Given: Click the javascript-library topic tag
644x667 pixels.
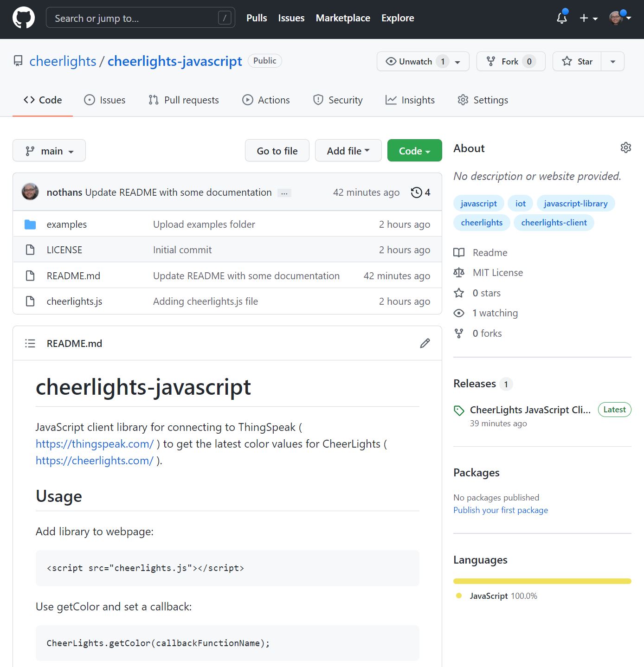Looking at the screenshot, I should (x=576, y=204).
